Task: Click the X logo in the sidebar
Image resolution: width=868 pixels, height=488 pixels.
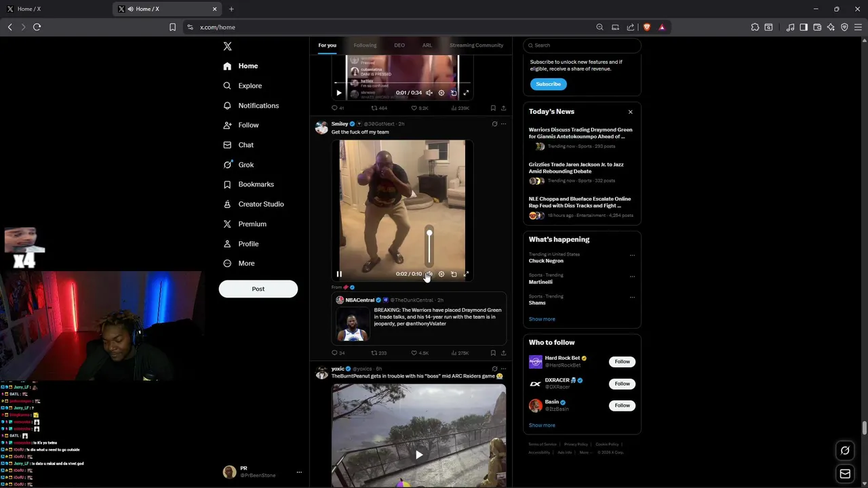Action: click(227, 46)
